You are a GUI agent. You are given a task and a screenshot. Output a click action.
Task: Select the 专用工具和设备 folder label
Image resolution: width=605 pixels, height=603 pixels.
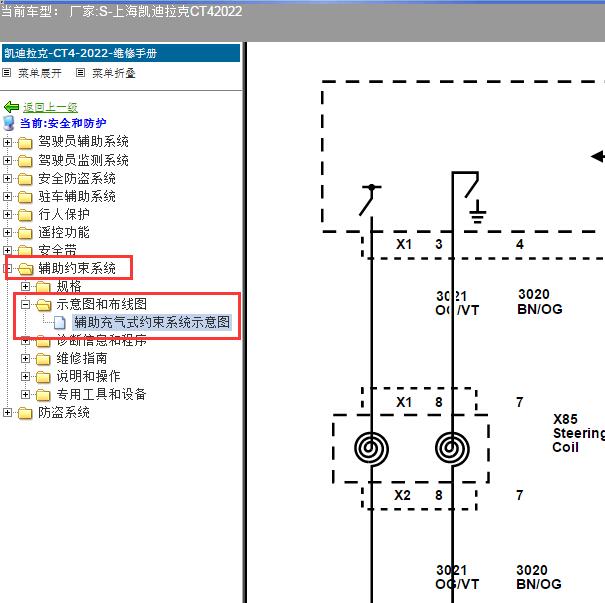coord(101,394)
